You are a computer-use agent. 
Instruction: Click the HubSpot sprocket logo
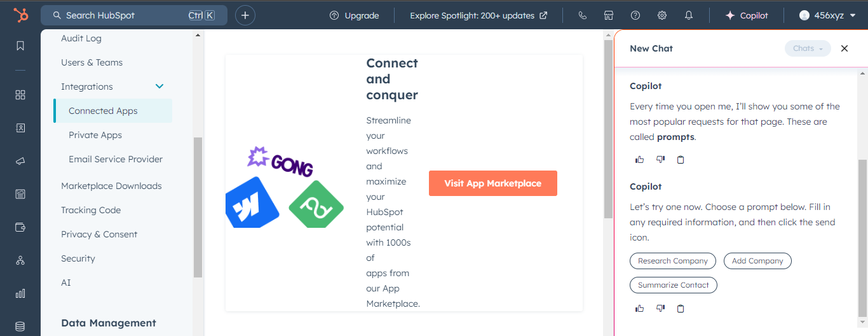pyautogui.click(x=20, y=15)
